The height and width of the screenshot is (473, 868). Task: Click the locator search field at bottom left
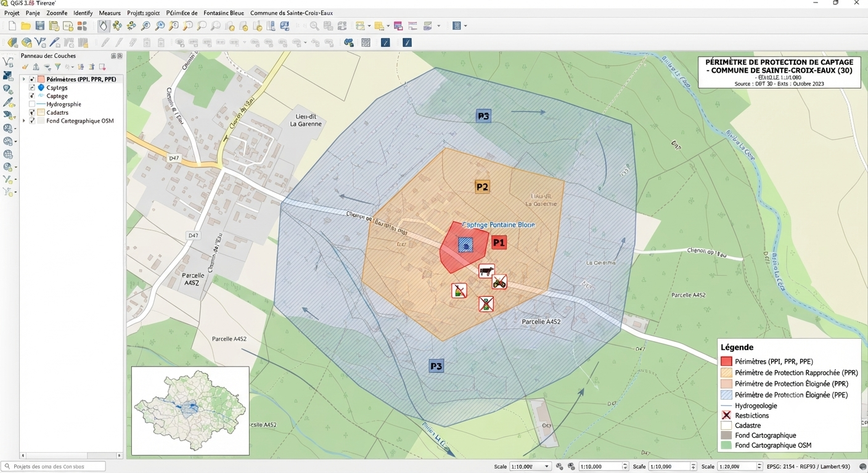pos(53,466)
